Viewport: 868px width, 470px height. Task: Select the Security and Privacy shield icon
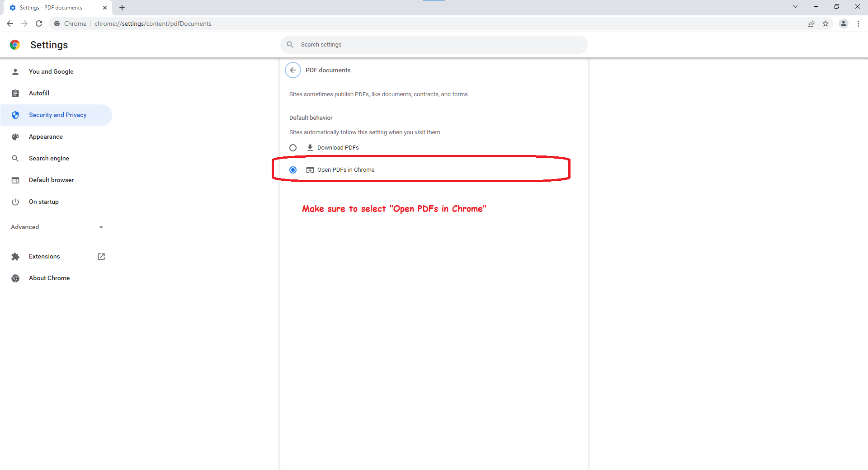[x=15, y=115]
